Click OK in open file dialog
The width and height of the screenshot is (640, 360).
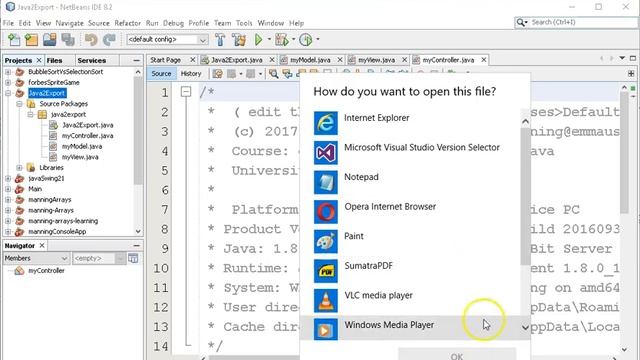click(457, 354)
